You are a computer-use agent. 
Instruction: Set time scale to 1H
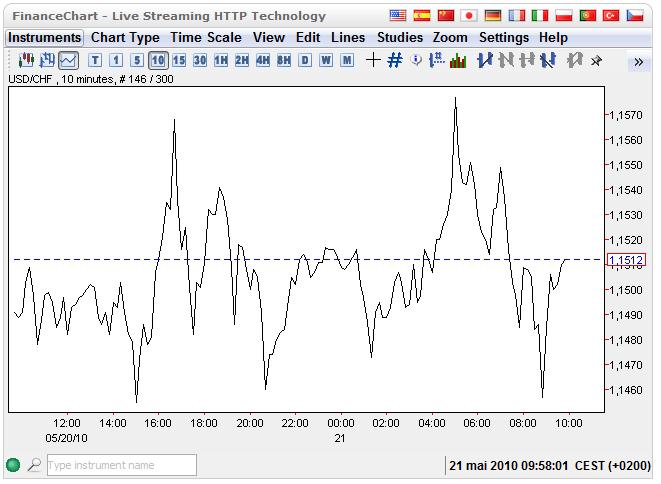pyautogui.click(x=221, y=60)
